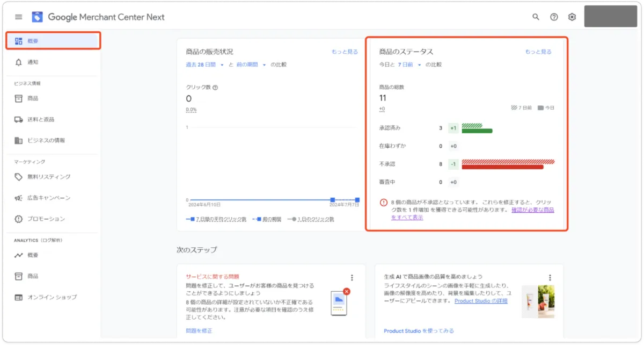Click the 無料リスティング tag icon
The width and height of the screenshot is (644, 345).
coord(19,177)
